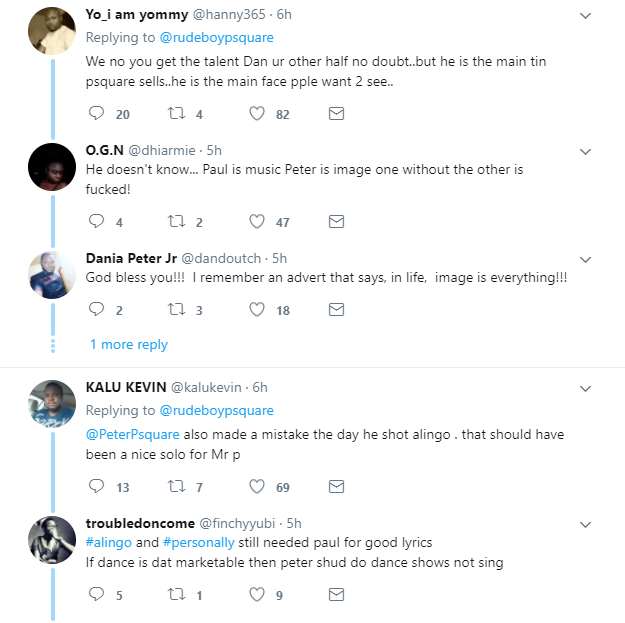
Task: Retweet Yo_i am yommy's tweet
Action: (x=176, y=114)
